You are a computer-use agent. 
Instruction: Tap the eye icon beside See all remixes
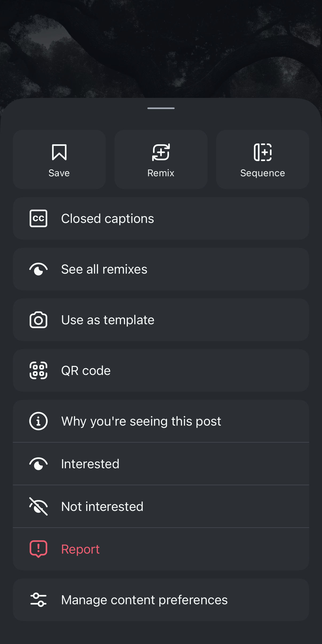point(38,269)
